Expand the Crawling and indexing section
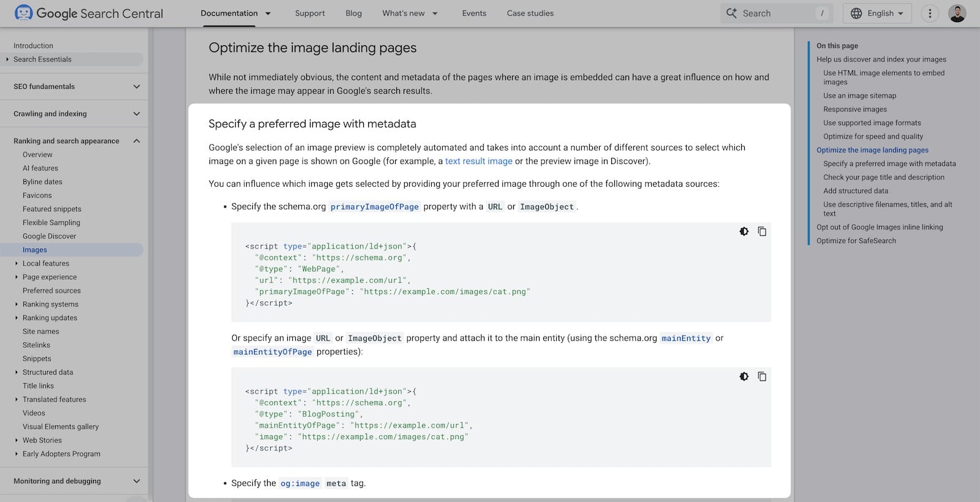Viewport: 980px width, 502px height. [x=137, y=114]
